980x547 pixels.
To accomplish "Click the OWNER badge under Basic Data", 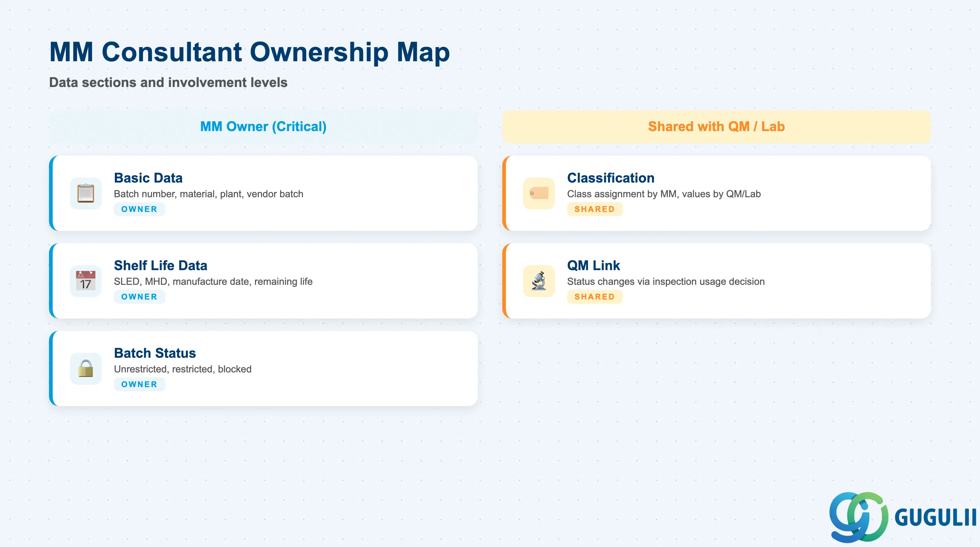I will point(139,209).
